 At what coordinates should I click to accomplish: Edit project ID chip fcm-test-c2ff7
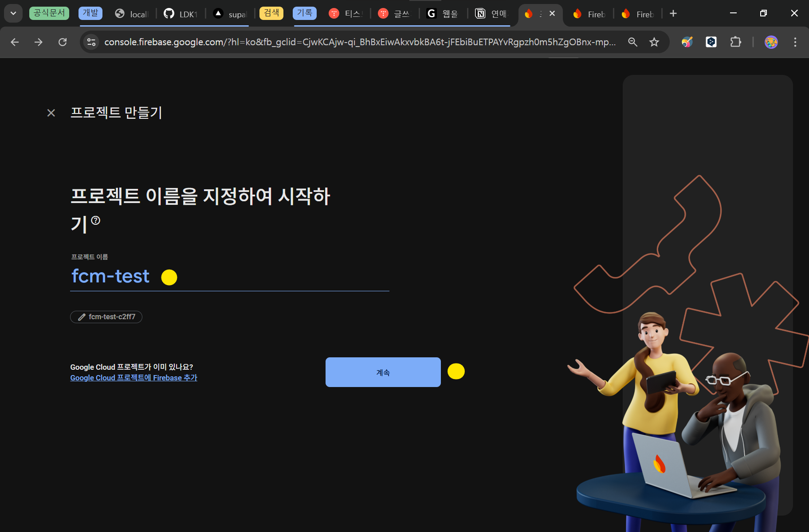pyautogui.click(x=106, y=317)
